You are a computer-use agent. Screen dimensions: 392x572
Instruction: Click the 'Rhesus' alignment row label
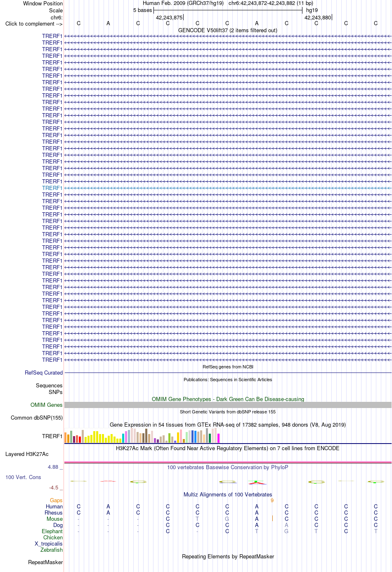click(54, 513)
